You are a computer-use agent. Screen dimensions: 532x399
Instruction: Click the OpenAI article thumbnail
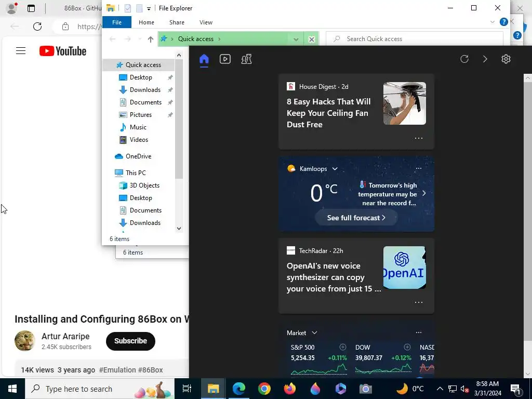pos(404,268)
